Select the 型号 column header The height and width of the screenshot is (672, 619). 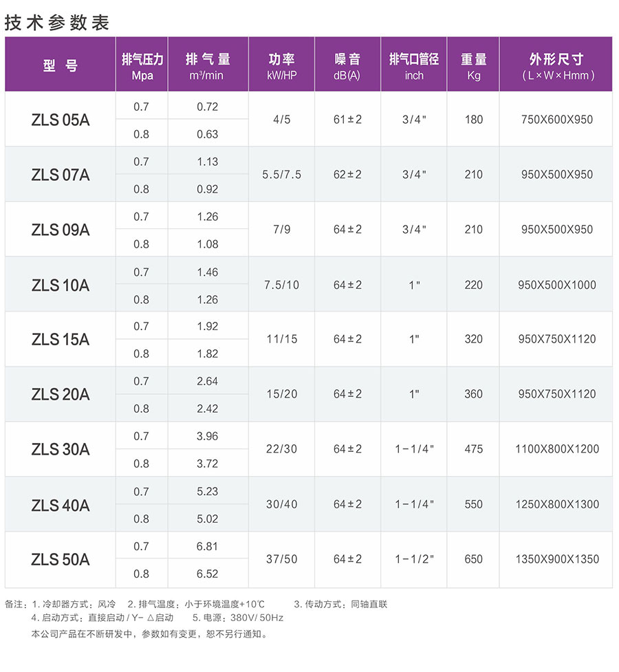tap(60, 66)
